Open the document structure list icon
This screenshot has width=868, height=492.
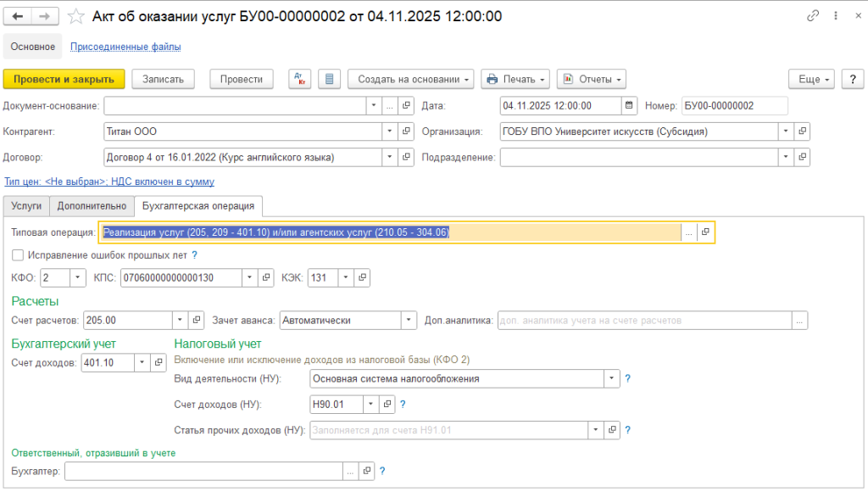[x=330, y=79]
